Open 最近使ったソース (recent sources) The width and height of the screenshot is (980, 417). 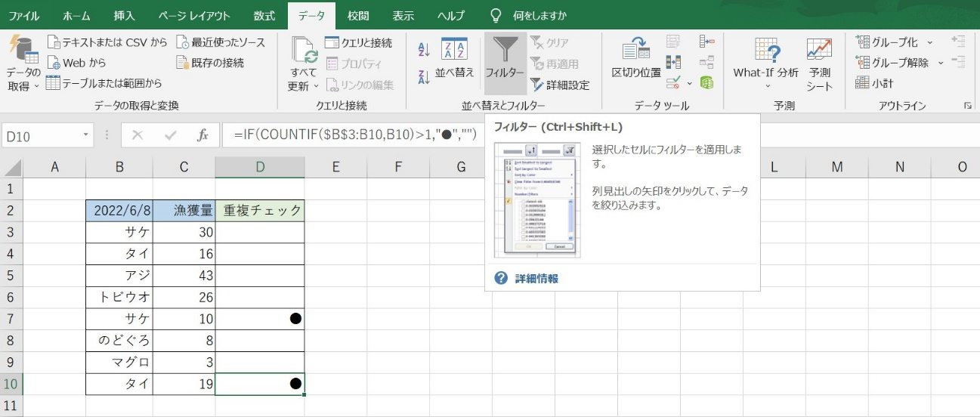pos(221,42)
